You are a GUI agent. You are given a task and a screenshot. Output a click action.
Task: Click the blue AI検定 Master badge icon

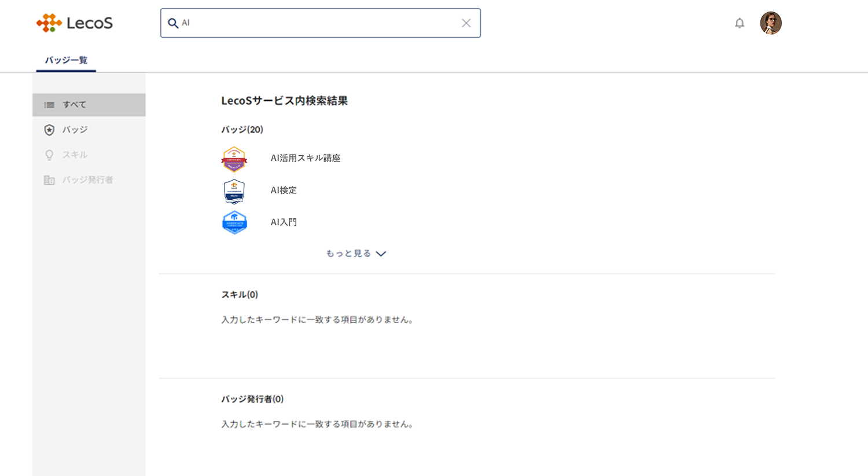[234, 191]
